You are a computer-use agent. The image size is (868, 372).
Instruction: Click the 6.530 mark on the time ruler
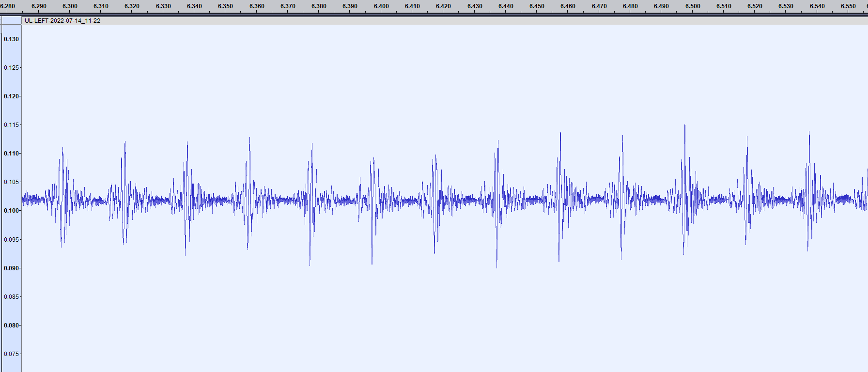point(786,6)
